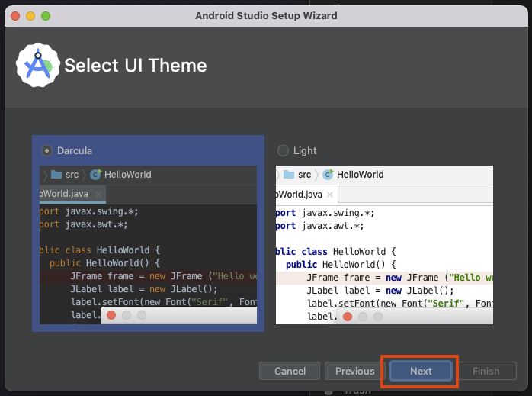Click the Android Studio Setup Wizard title
Viewport: 532px width, 396px height.
(x=266, y=15)
